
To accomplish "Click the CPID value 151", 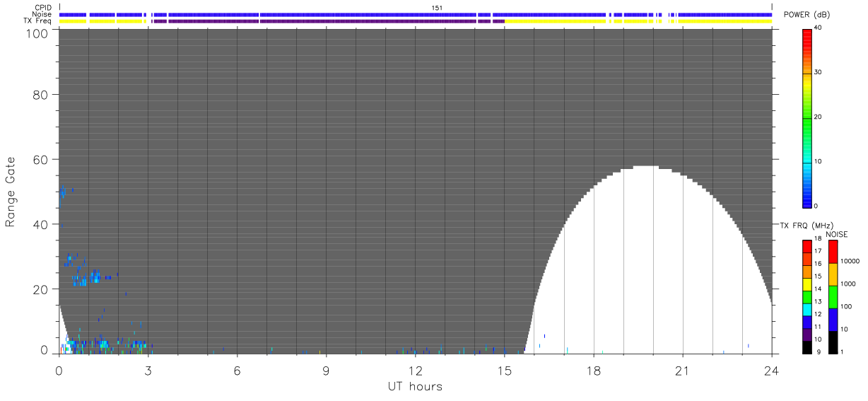I will [437, 8].
